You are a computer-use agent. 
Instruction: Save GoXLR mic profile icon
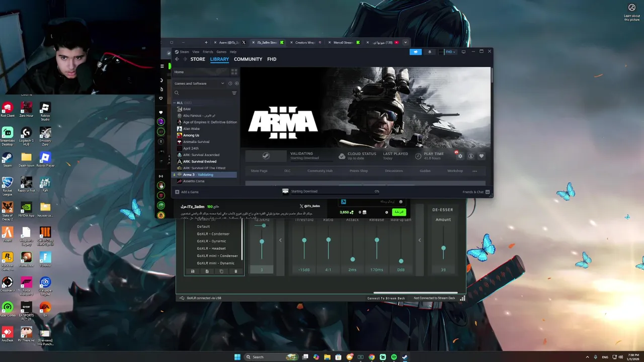coord(192,271)
